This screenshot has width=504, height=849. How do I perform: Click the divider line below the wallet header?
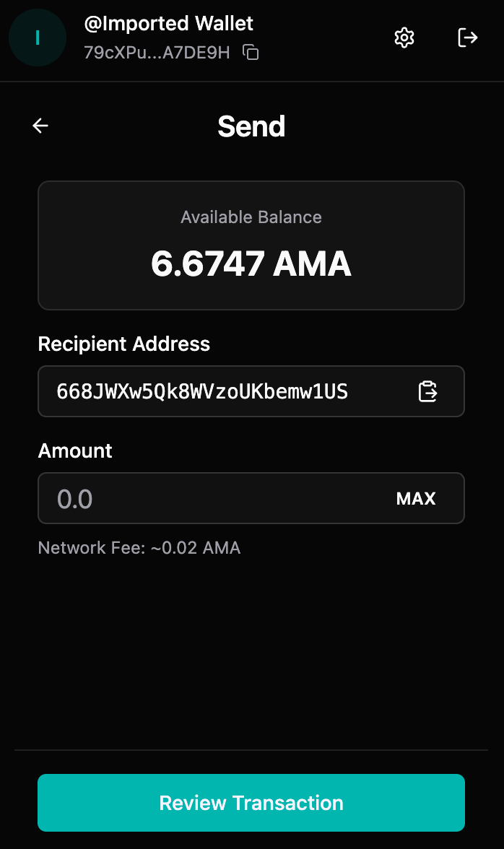point(251,82)
